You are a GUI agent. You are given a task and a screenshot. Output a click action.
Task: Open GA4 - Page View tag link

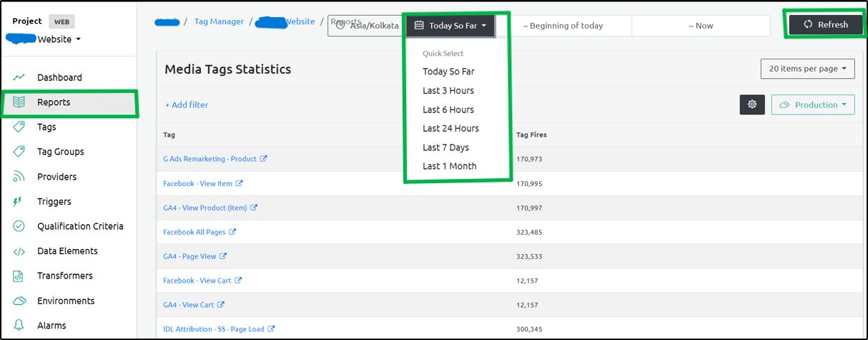tap(189, 256)
